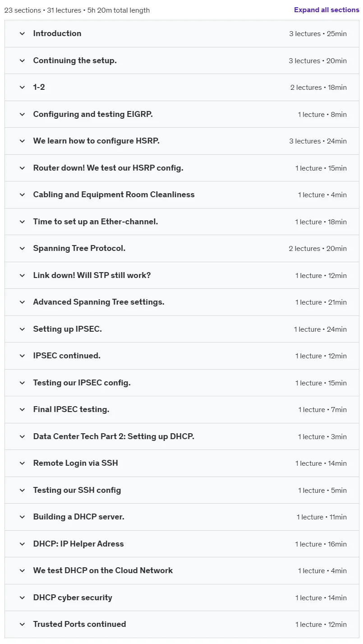This screenshot has height=644, width=363.
Task: Select Testing our IPSEC config heading
Action: coord(82,383)
